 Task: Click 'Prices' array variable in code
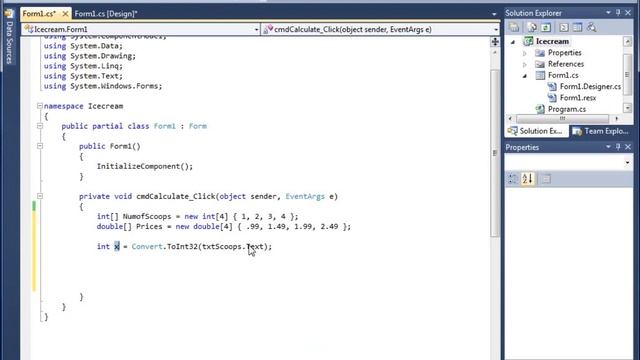pyautogui.click(x=149, y=227)
